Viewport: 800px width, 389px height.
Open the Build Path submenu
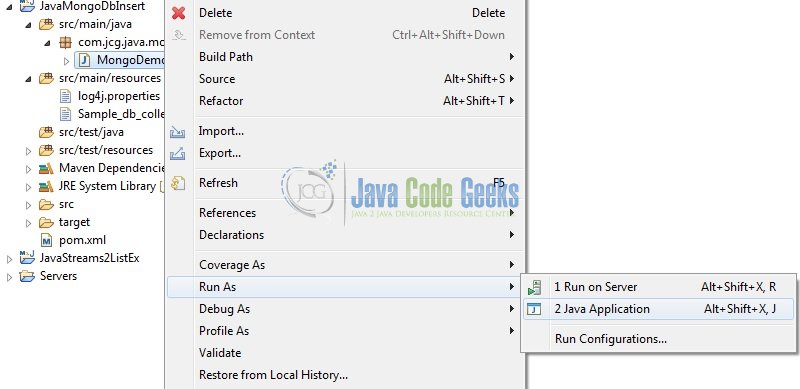[346, 57]
